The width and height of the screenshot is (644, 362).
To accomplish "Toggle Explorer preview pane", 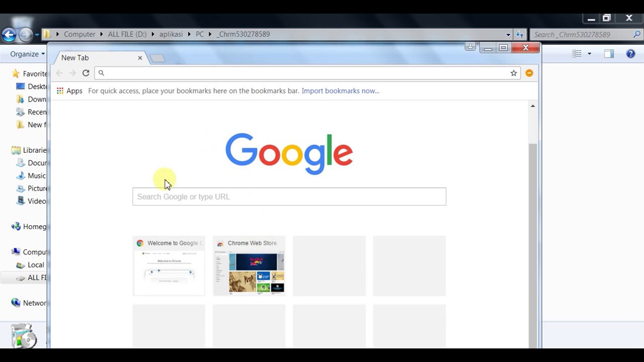I will click(609, 54).
